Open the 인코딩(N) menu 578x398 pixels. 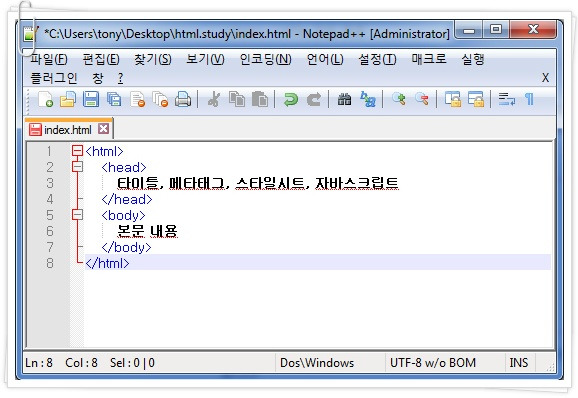pyautogui.click(x=265, y=59)
